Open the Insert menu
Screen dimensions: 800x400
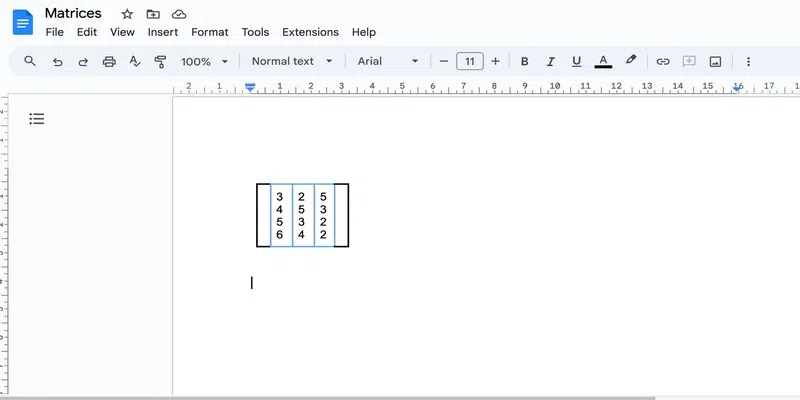point(163,32)
